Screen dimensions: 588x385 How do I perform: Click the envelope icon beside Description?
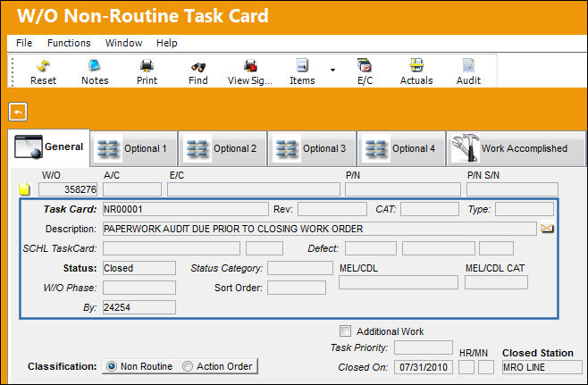click(x=547, y=229)
